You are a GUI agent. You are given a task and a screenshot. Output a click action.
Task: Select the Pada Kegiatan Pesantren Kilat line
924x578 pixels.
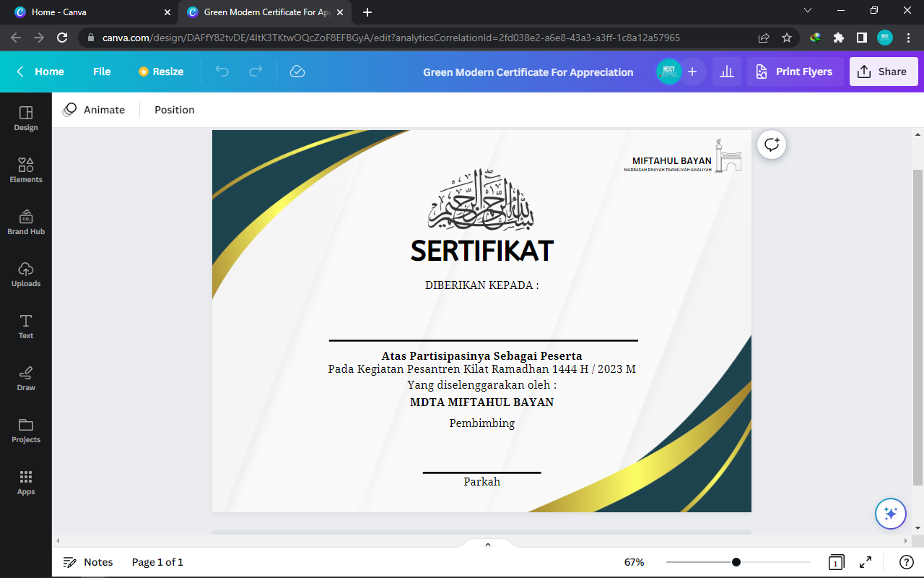[x=481, y=369]
